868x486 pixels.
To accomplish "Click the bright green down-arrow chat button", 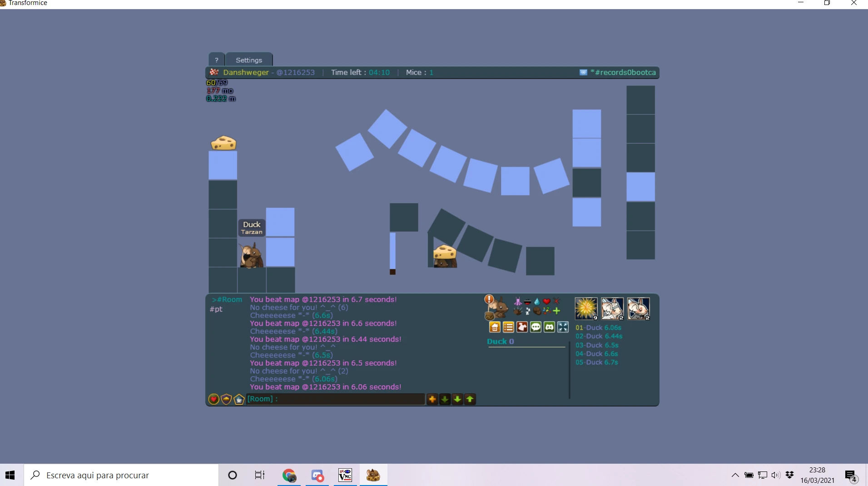I will (x=457, y=399).
